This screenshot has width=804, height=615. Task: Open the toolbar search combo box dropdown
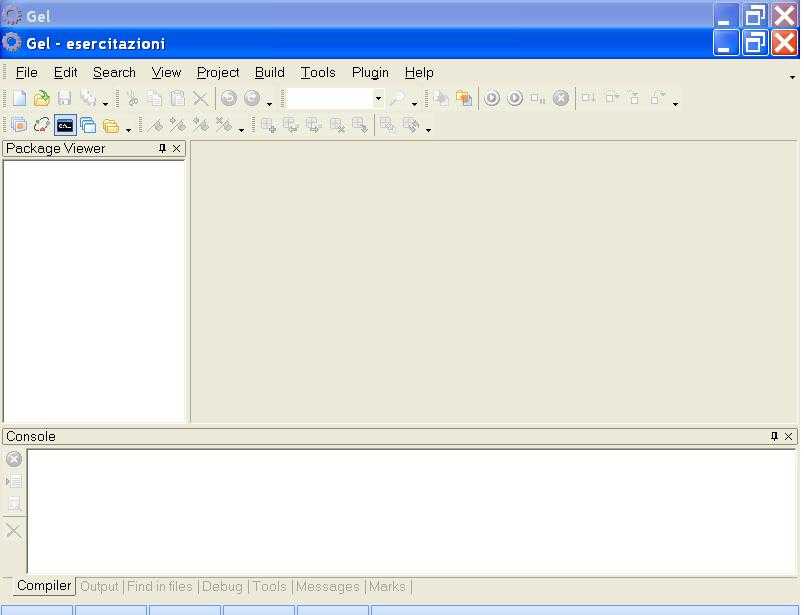tap(378, 98)
